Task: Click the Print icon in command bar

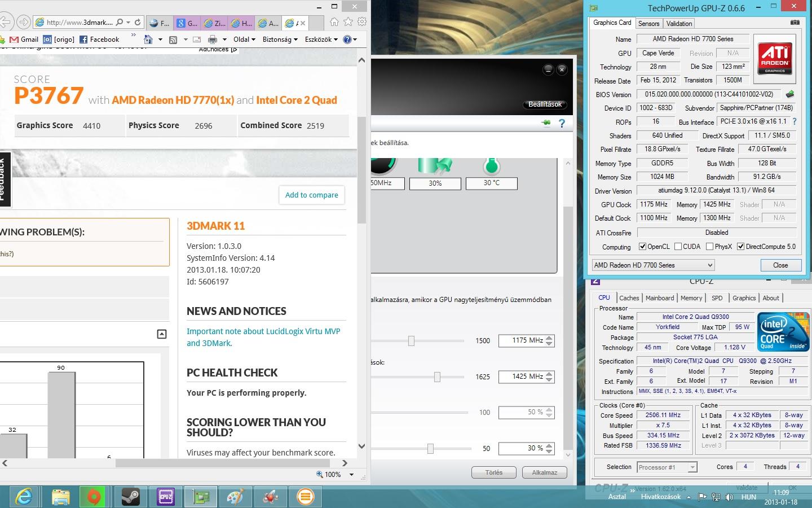Action: (x=213, y=40)
